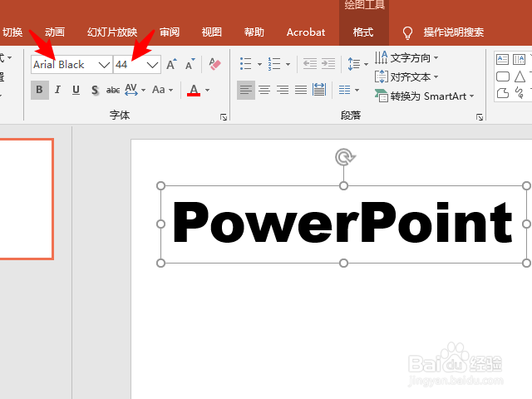Justify text alignment
Image resolution: width=532 pixels, height=399 pixels.
click(x=301, y=90)
